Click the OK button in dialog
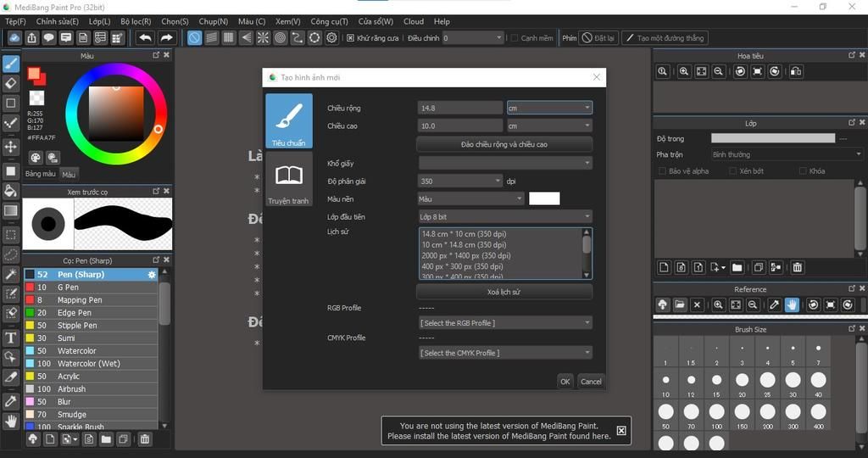Screen dimensions: 868x458 [x=565, y=381]
